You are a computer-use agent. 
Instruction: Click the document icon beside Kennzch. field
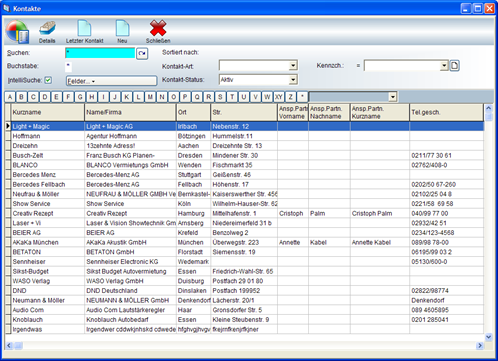click(454, 66)
